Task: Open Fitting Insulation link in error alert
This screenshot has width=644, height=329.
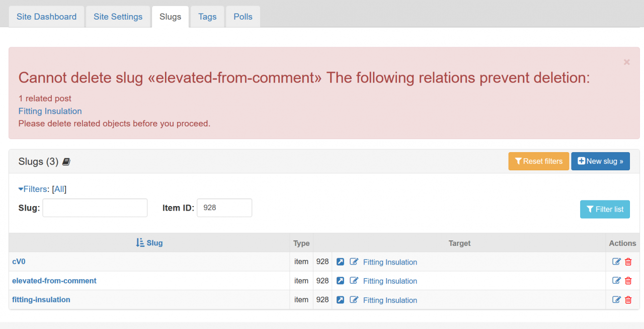Action: pos(50,111)
